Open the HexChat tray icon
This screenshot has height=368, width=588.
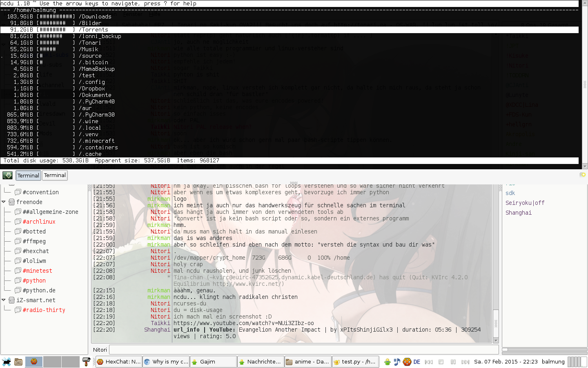click(x=407, y=362)
